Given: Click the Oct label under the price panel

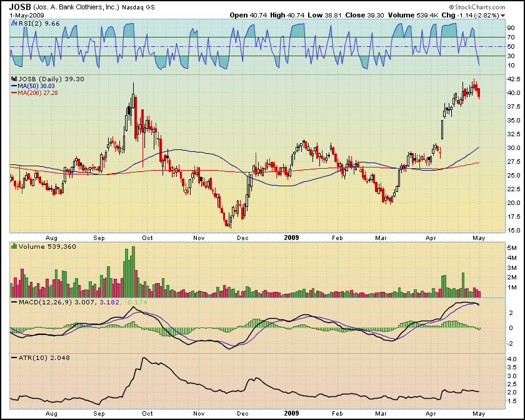Looking at the screenshot, I should pos(147,237).
